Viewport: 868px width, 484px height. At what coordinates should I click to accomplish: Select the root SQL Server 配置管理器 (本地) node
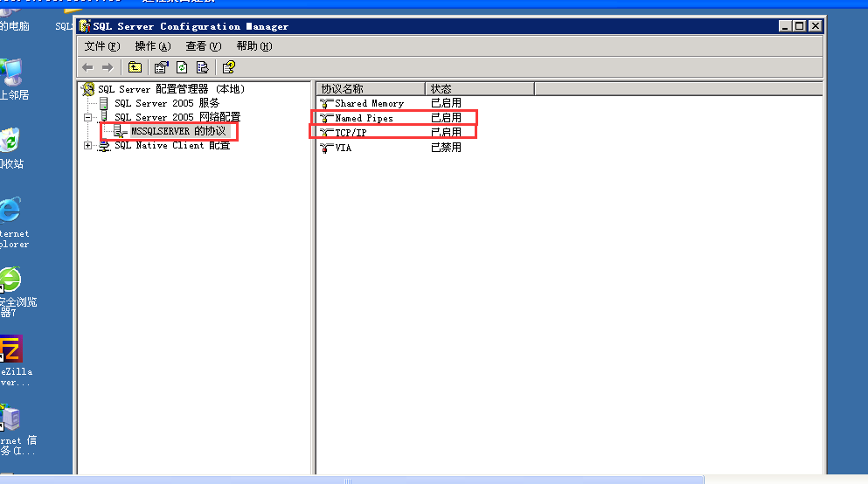click(171, 89)
